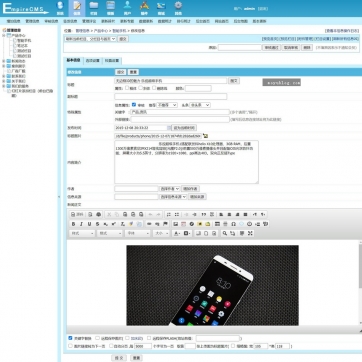The width and height of the screenshot is (362, 362).
Task: Open the font size dropdown in the editor
Action: tap(161, 233)
